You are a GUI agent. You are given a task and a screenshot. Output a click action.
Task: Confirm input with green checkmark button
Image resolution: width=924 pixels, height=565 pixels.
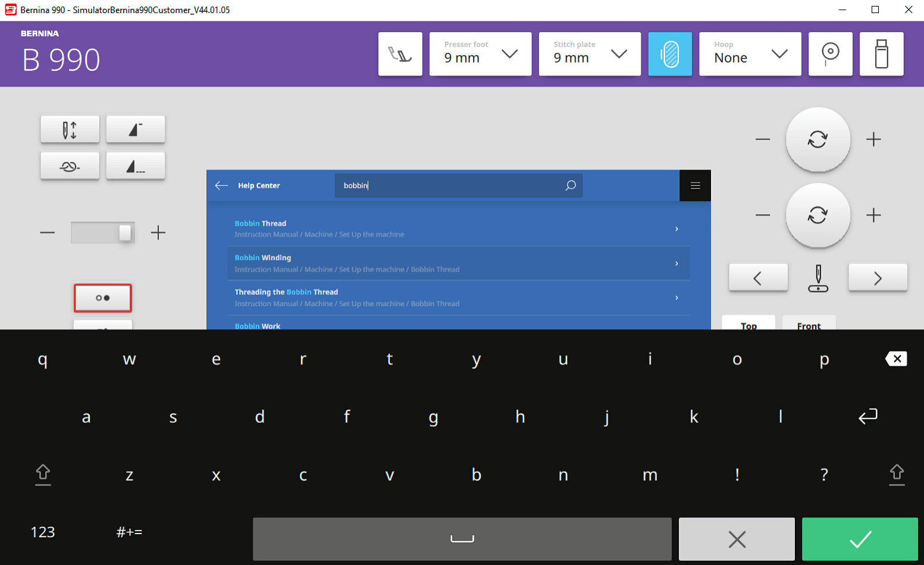coord(860,539)
